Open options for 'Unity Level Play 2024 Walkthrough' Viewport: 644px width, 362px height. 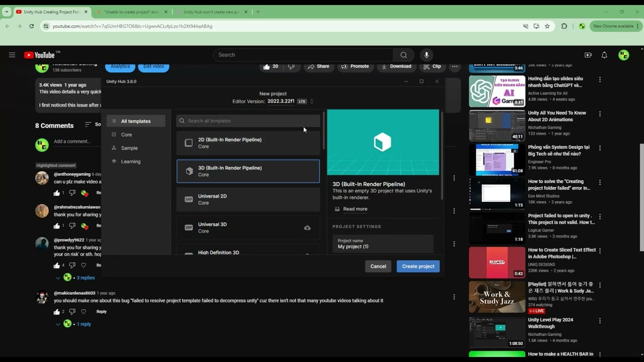click(600, 321)
